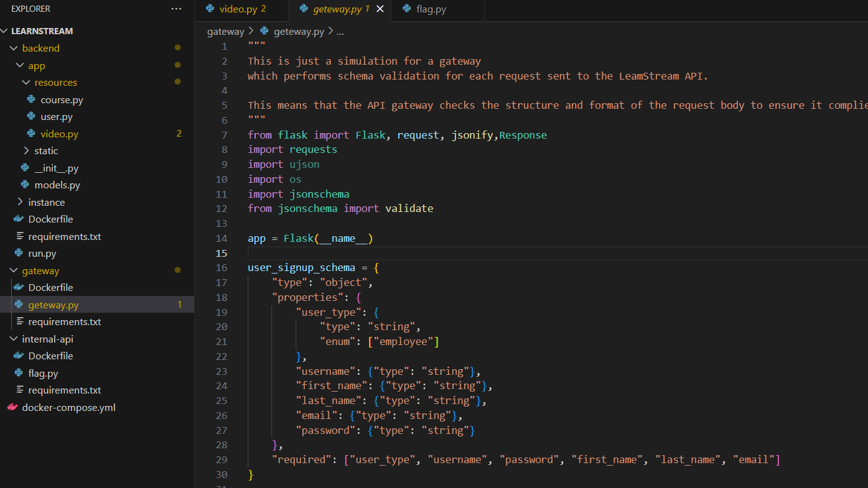Screen dimensions: 868x488
Task: Click the problem count badge on video.py row
Action: [179, 134]
